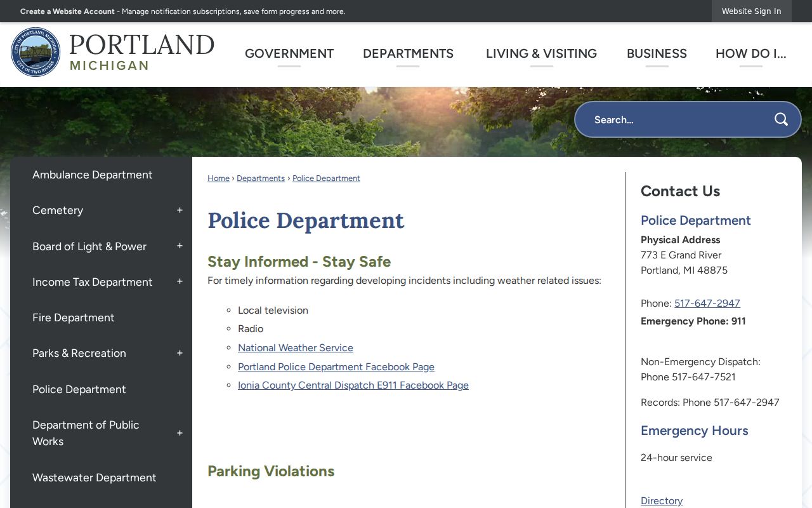Open Ionia County Central Dispatch Facebook link
The width and height of the screenshot is (812, 508).
point(353,385)
